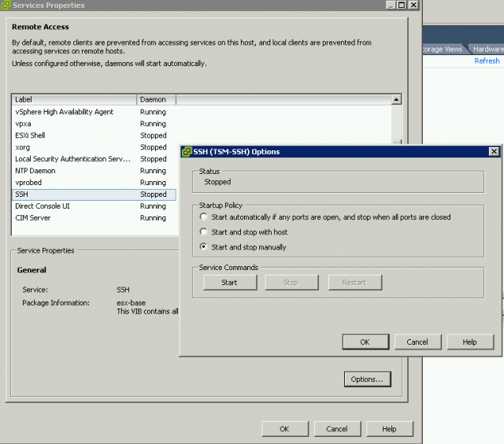Choose 'Start and stop manually' radio button
The height and width of the screenshot is (444, 504).
coord(205,247)
